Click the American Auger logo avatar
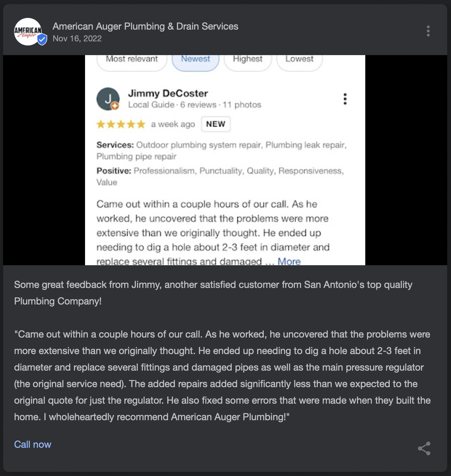Screen dimensions: 451x476 28,31
